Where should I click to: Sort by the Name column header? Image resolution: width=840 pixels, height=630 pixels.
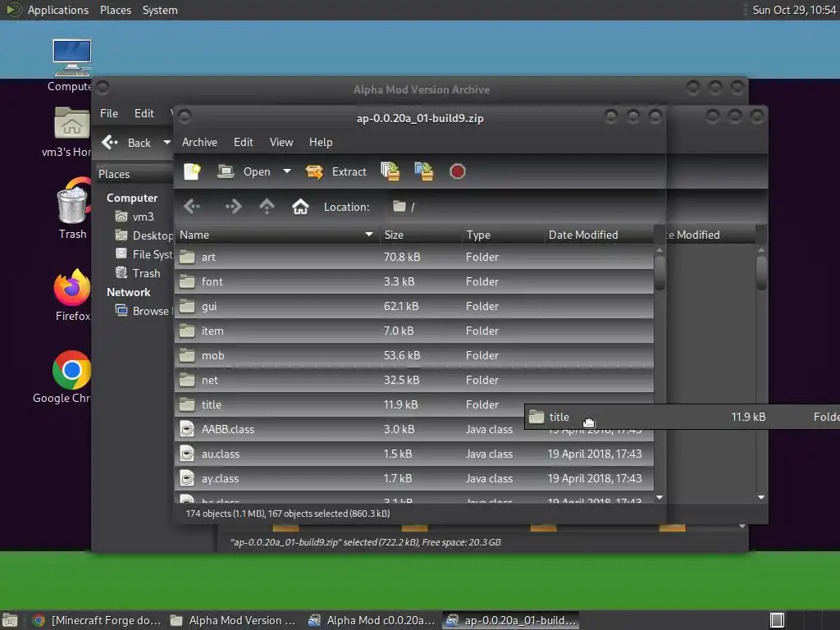point(277,235)
